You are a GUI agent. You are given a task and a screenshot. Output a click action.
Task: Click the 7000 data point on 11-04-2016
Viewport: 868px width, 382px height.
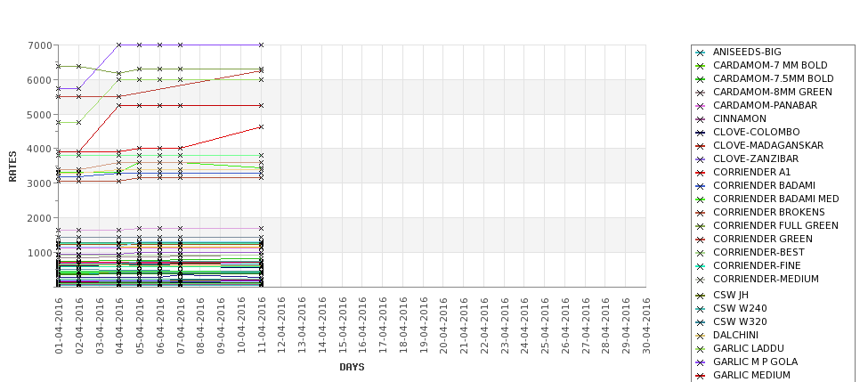[x=261, y=45]
